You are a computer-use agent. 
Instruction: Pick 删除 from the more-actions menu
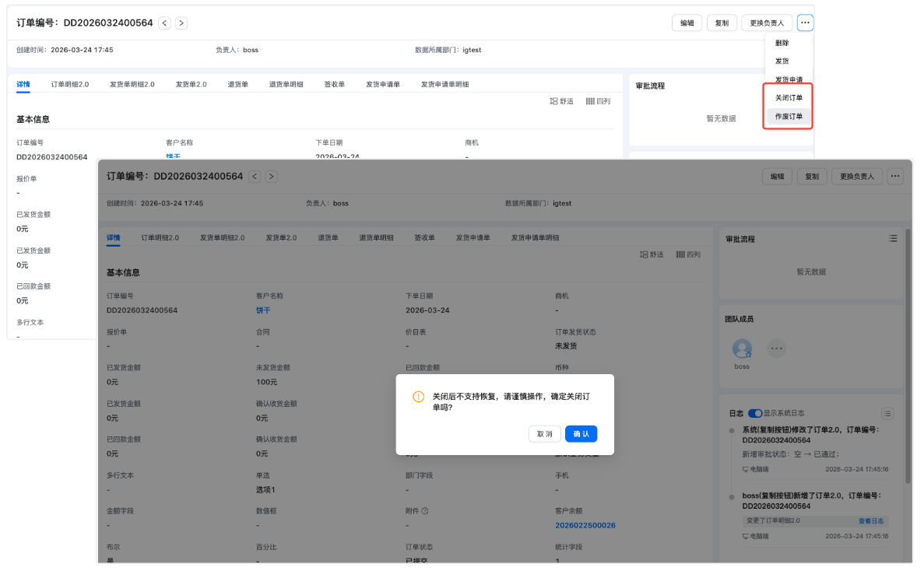(x=782, y=44)
